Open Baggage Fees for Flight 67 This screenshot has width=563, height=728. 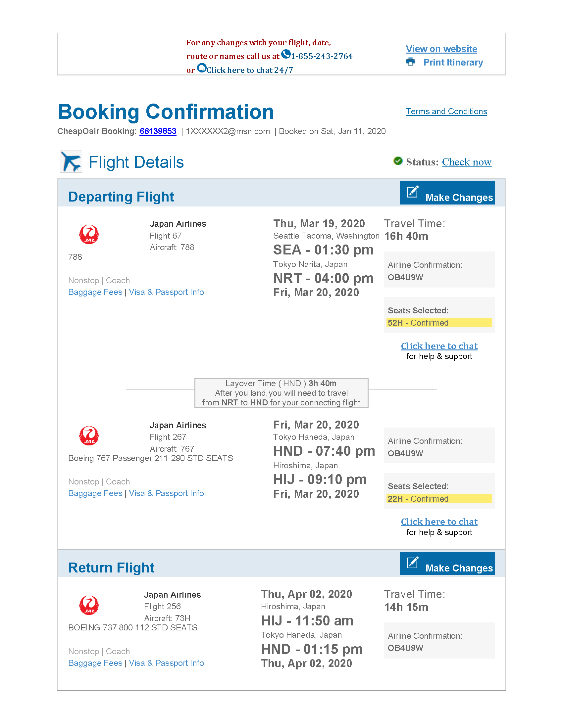[95, 292]
